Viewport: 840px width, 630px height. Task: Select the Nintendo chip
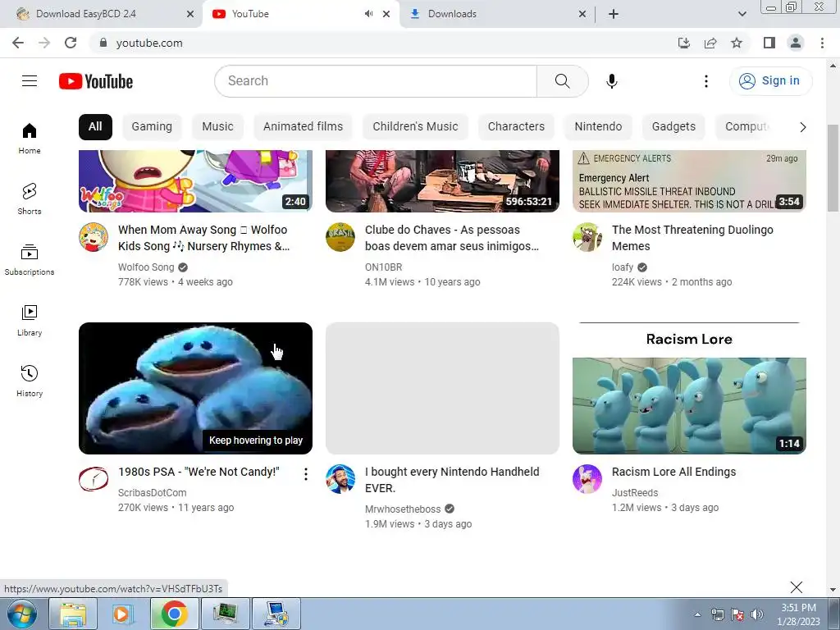[x=598, y=126]
